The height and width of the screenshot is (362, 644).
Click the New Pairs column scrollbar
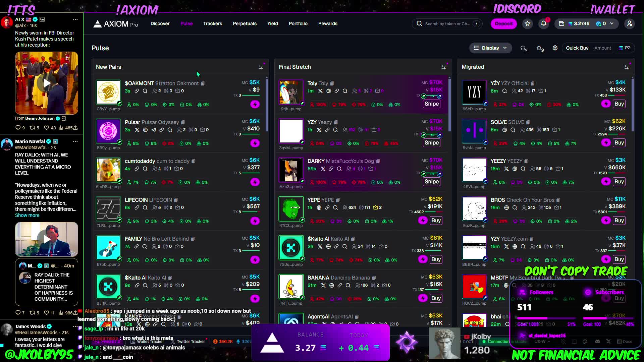pyautogui.click(x=267, y=105)
